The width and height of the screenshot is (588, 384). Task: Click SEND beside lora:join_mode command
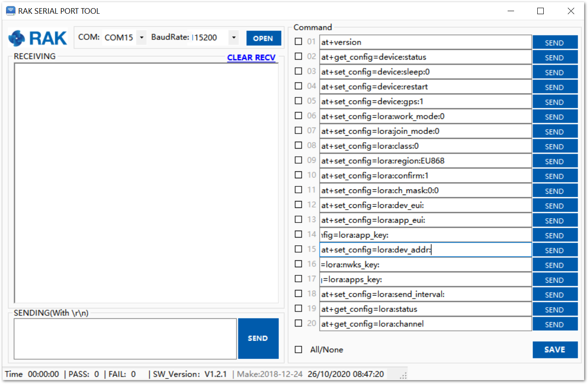554,131
